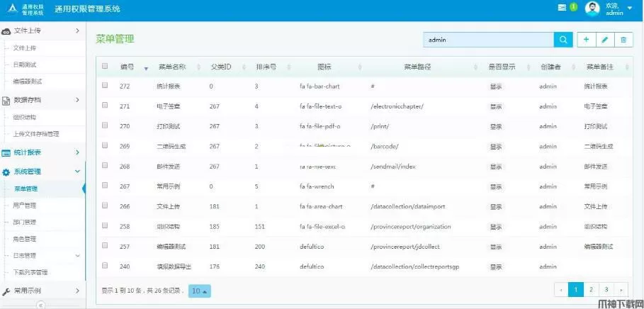Viewport: 644px width, 309px height.
Task: Go to page 2 of results
Action: point(592,290)
